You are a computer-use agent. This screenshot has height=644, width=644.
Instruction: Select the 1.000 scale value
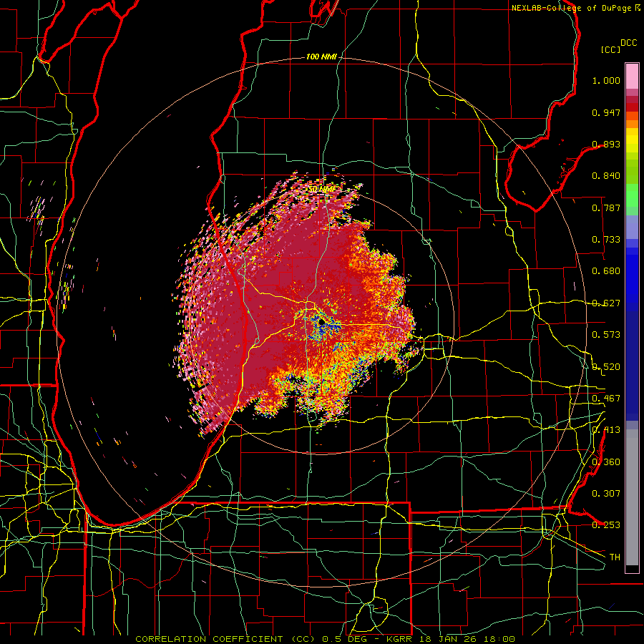point(606,80)
